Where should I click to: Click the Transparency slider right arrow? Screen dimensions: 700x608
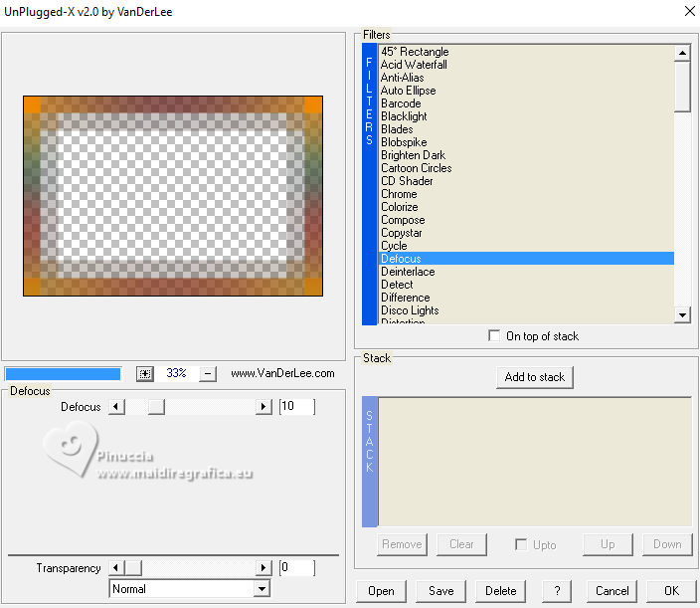point(263,568)
